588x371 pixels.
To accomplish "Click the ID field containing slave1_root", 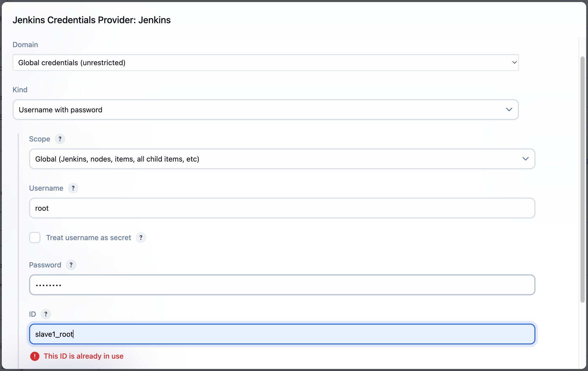I will tap(282, 334).
